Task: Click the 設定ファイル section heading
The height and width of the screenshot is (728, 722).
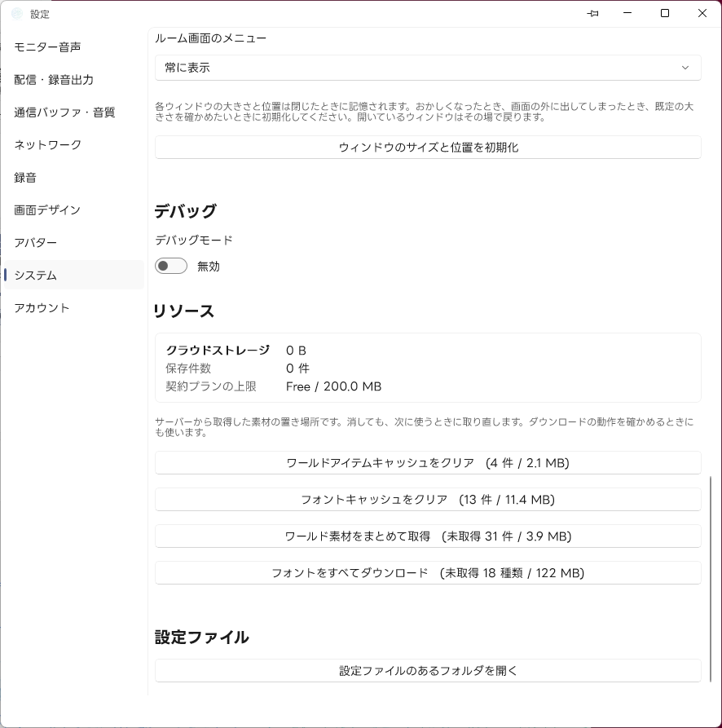Action: point(202,637)
